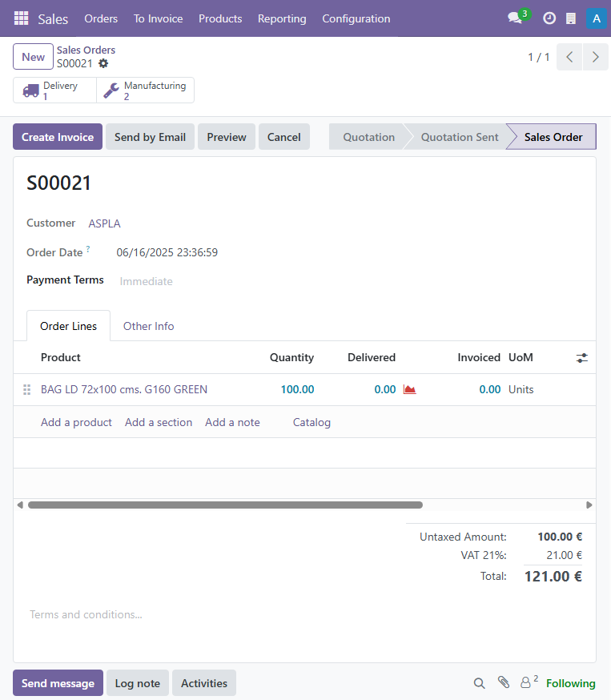
Task: Open the conversations chat icon
Action: [x=515, y=18]
